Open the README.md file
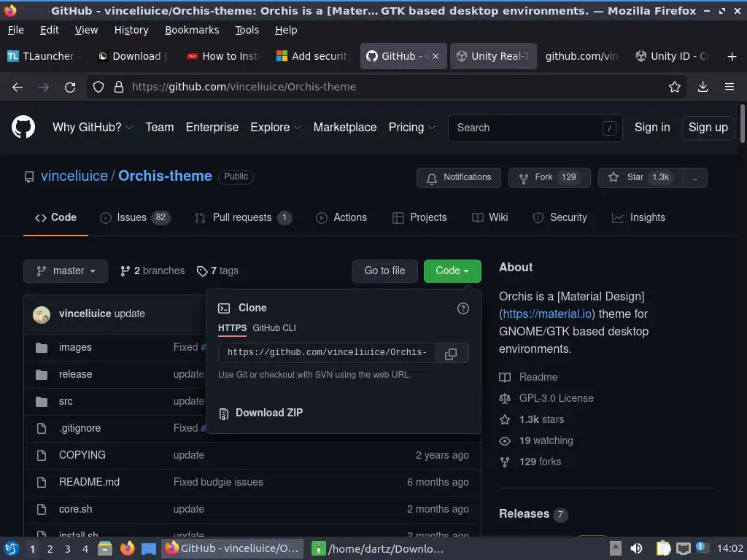Screen dimensions: 747x560 [89, 483]
